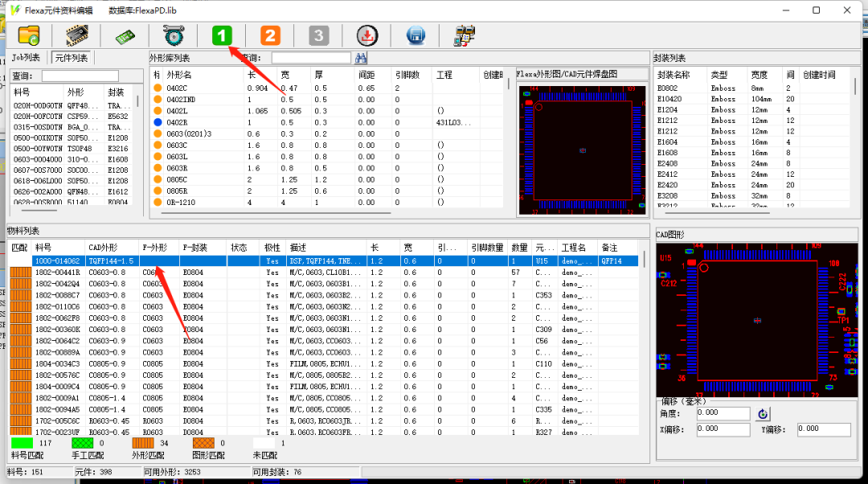Click the network computers toolbar icon

pyautogui.click(x=464, y=35)
